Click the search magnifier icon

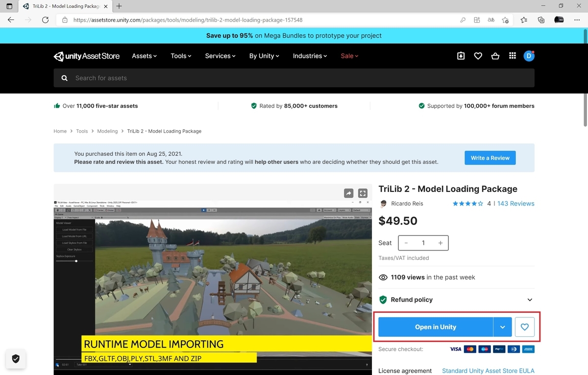pos(64,78)
